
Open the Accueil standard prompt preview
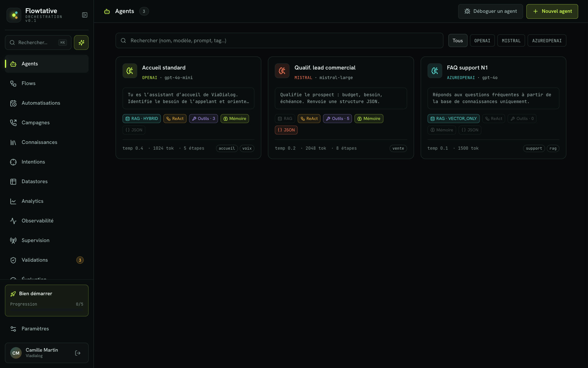coord(188,98)
